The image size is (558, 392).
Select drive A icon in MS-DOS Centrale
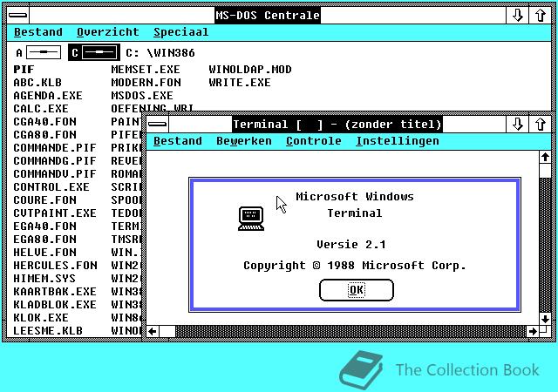coord(38,52)
